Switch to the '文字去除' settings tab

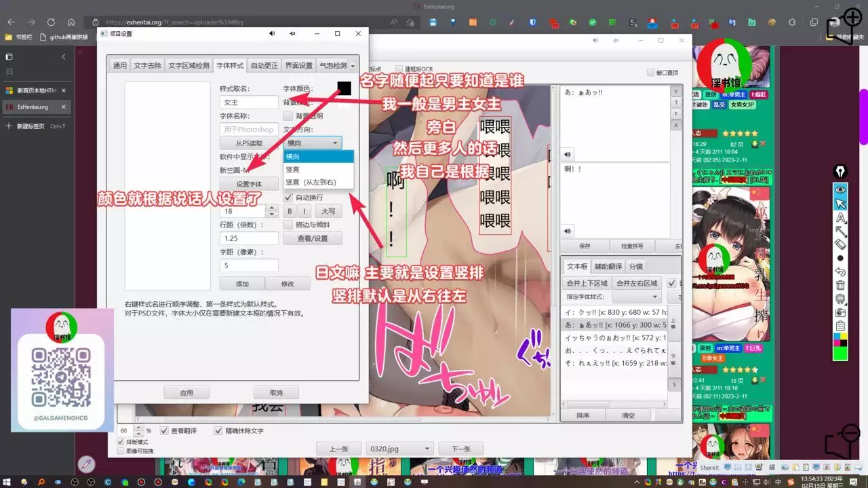click(x=147, y=66)
